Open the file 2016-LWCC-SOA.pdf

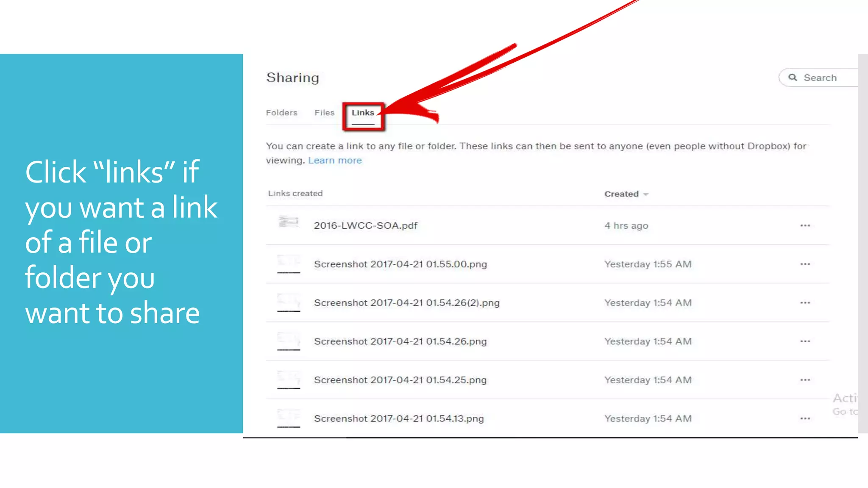[x=365, y=226]
